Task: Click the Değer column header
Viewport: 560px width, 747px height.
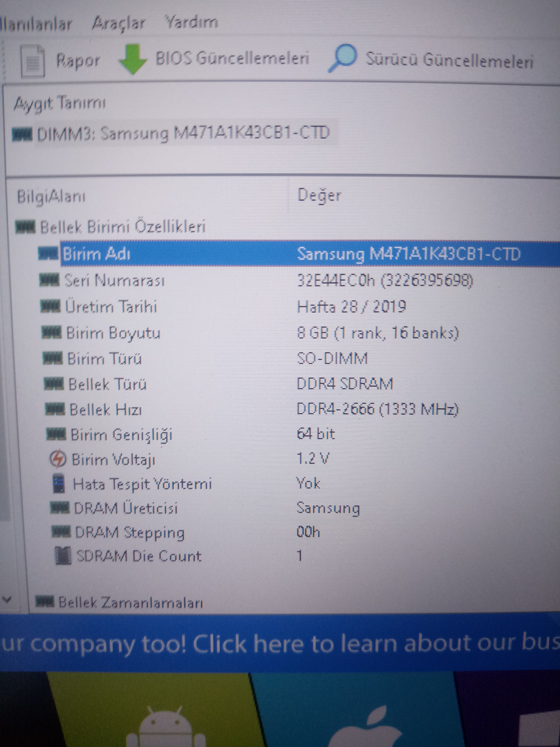Action: point(319,196)
